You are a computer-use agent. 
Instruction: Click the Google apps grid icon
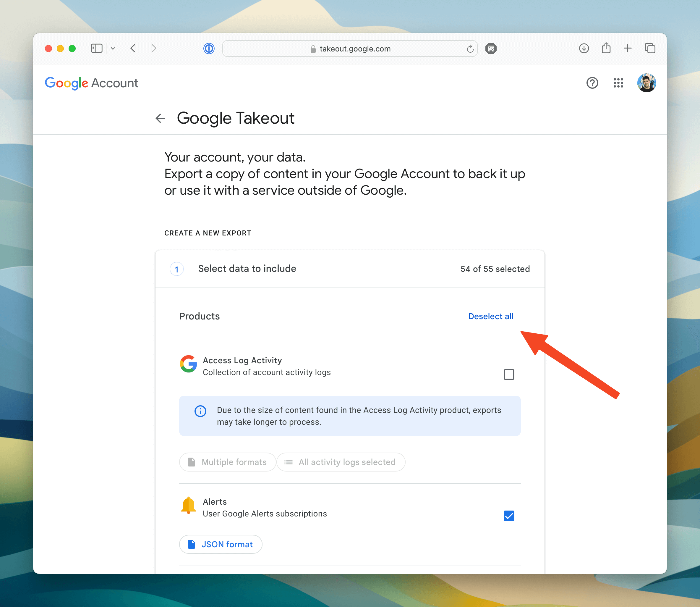618,83
